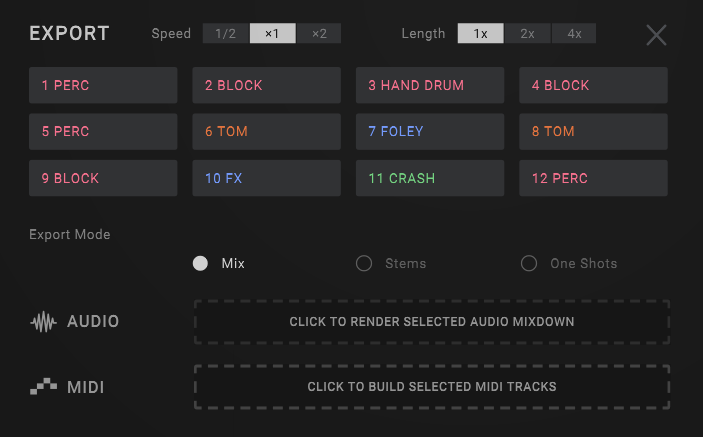This screenshot has height=437, width=703.
Task: Set export speed to ×1
Action: tap(272, 34)
